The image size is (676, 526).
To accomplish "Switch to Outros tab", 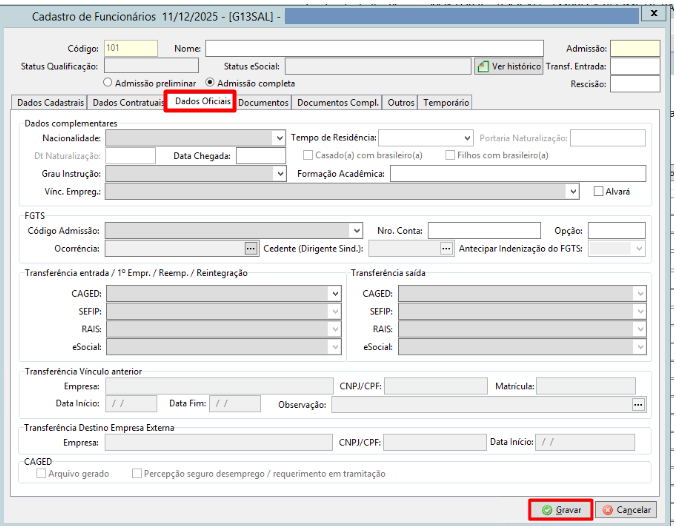I will pos(401,103).
